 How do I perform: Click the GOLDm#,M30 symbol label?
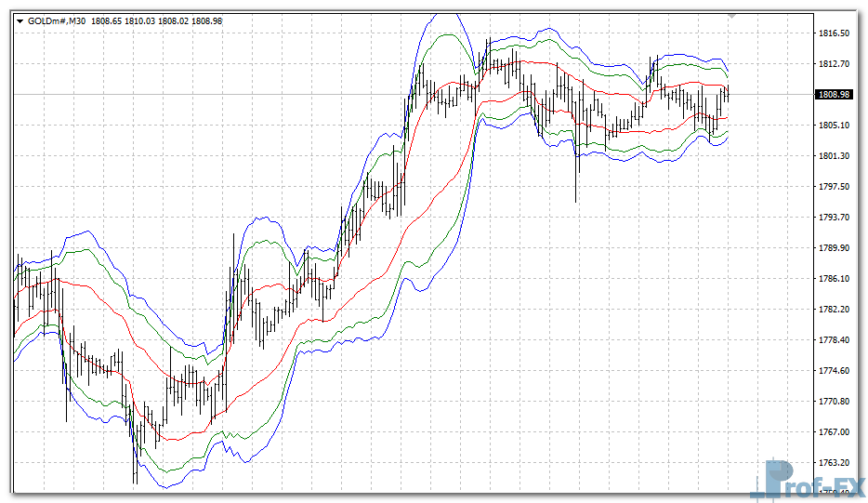pos(56,20)
